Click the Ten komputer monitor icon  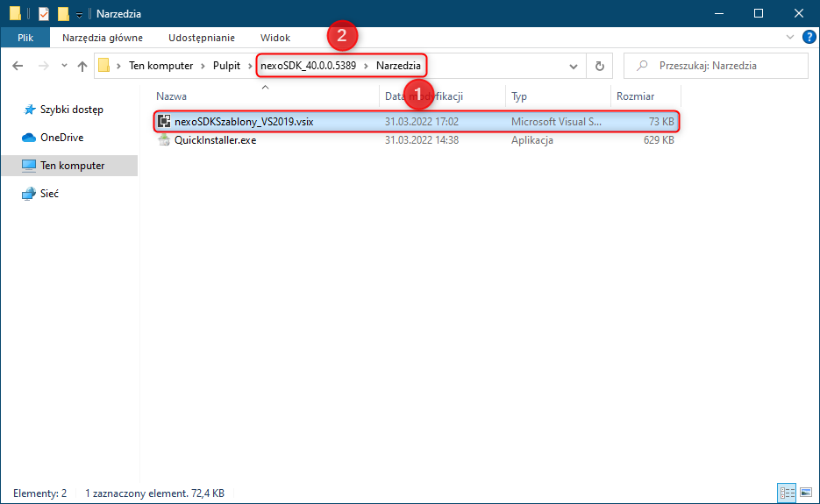(28, 166)
